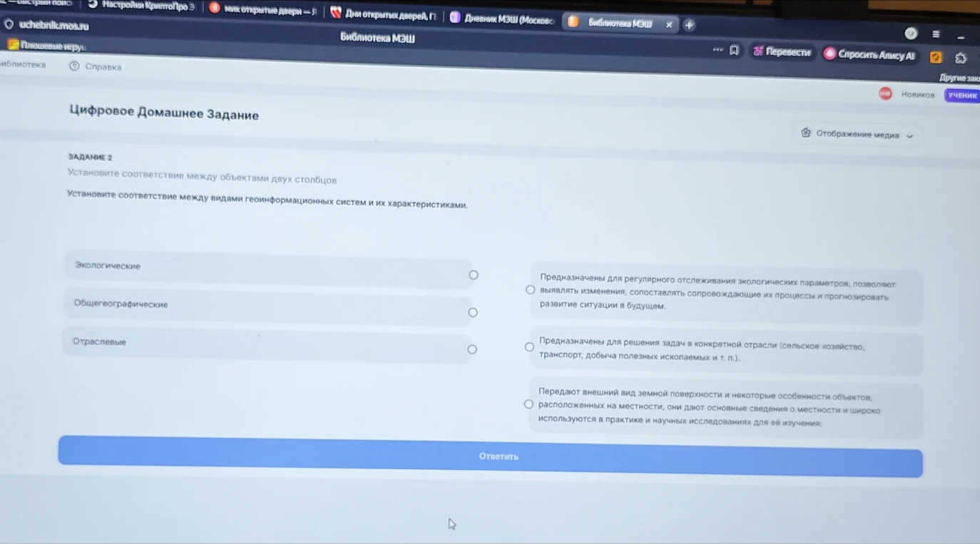Click the Новиков user avatar icon
This screenshot has width=980, height=544.
[885, 93]
